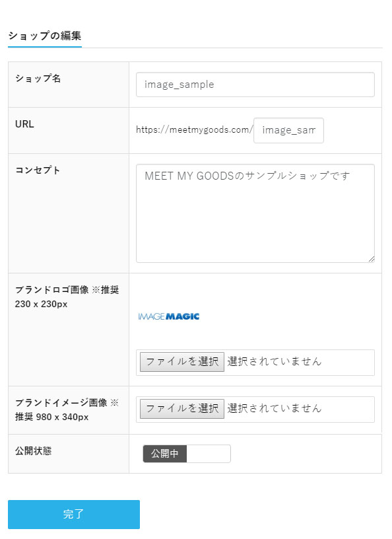
Task: Toggle the 公開中 publish status switch
Action: pos(187,454)
